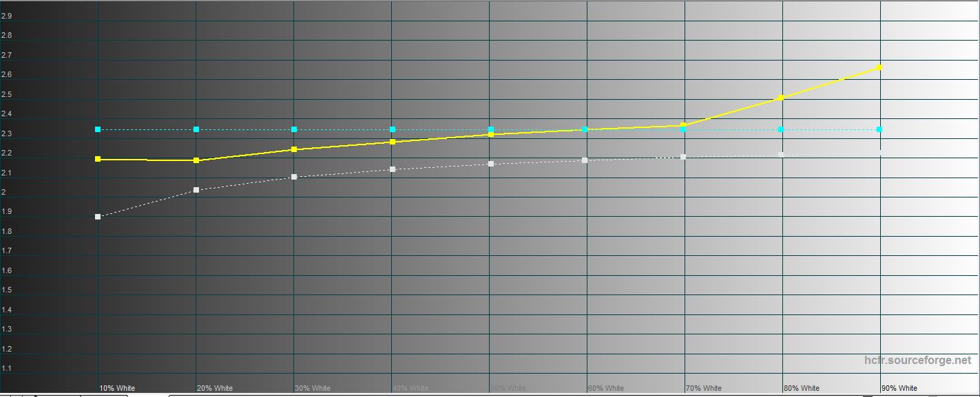Click the white dotted point at 30% White
980x397 pixels.
tap(294, 177)
